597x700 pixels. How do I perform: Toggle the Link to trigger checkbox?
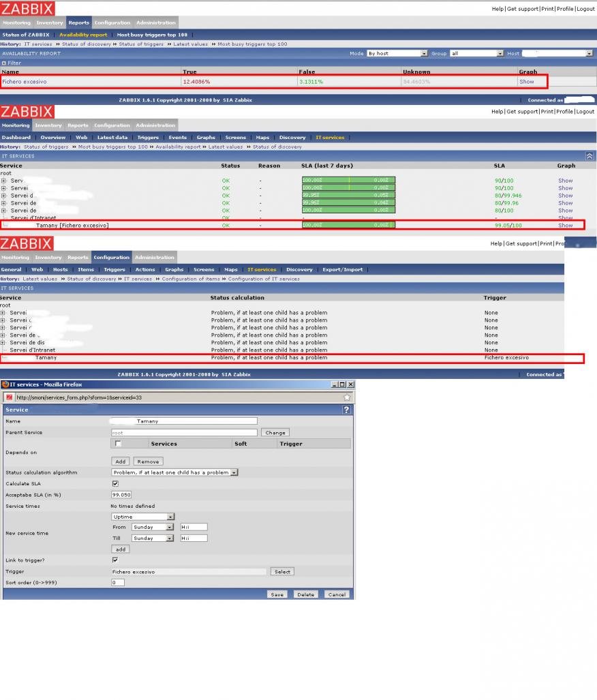pos(115,560)
